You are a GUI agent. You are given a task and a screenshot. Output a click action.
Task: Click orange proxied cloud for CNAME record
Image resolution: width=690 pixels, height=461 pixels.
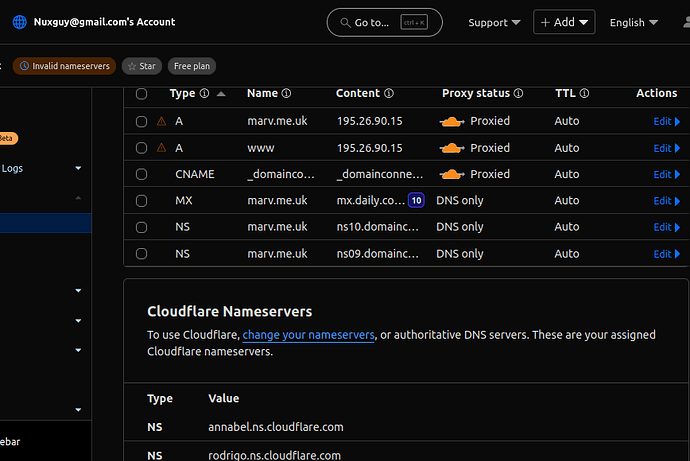tap(451, 175)
